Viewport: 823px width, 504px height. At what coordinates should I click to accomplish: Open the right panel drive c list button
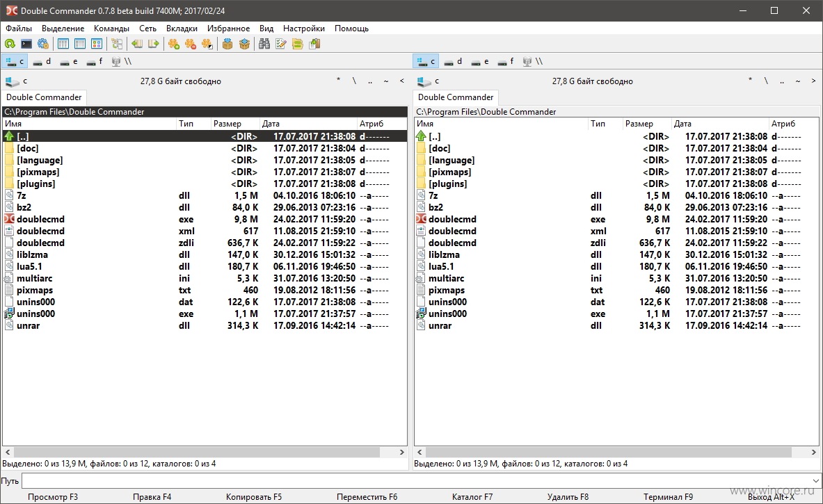[429, 81]
